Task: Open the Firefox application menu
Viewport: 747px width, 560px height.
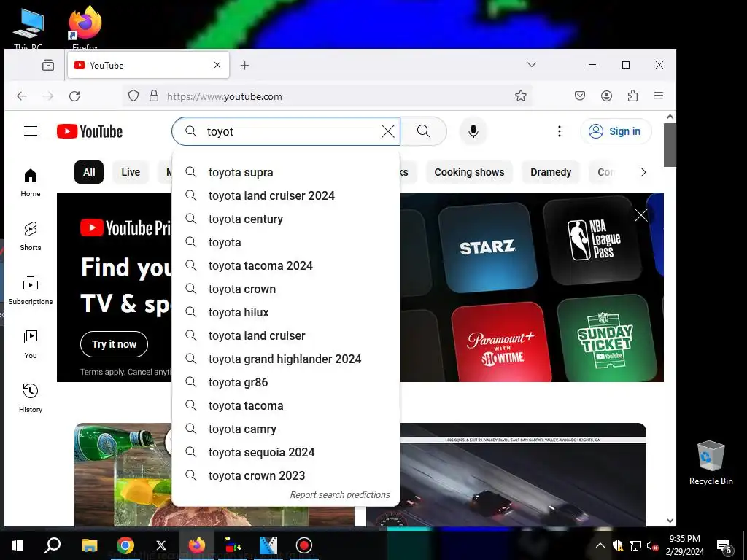Action: pos(659,96)
